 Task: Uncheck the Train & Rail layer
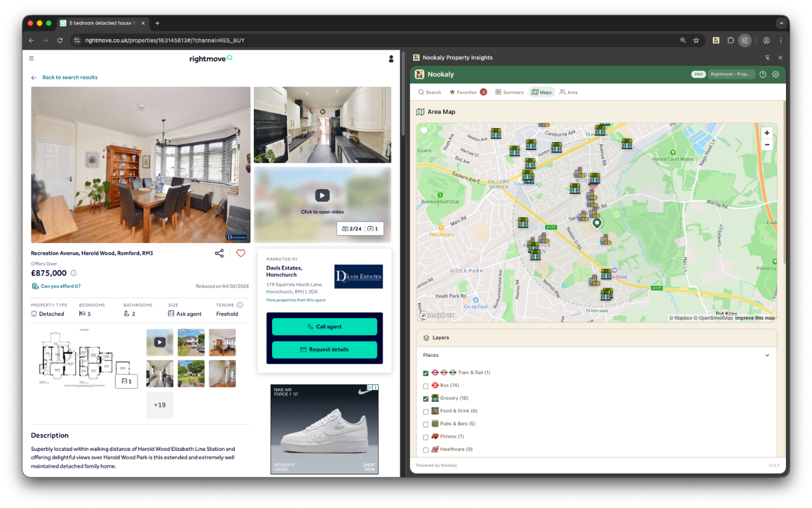pos(426,373)
